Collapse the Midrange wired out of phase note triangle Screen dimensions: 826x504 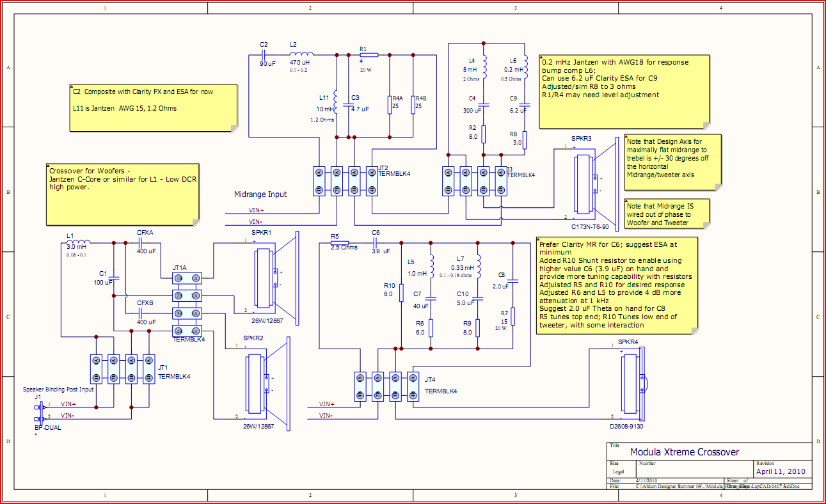click(x=628, y=201)
